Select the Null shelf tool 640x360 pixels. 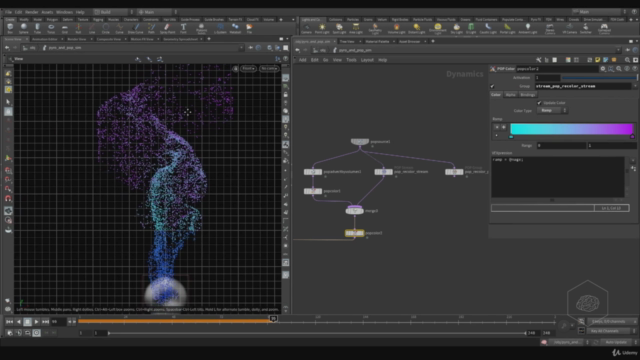(78, 28)
